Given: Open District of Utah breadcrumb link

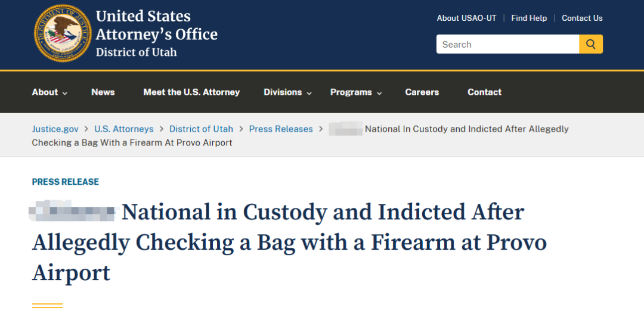Looking at the screenshot, I should tap(202, 129).
